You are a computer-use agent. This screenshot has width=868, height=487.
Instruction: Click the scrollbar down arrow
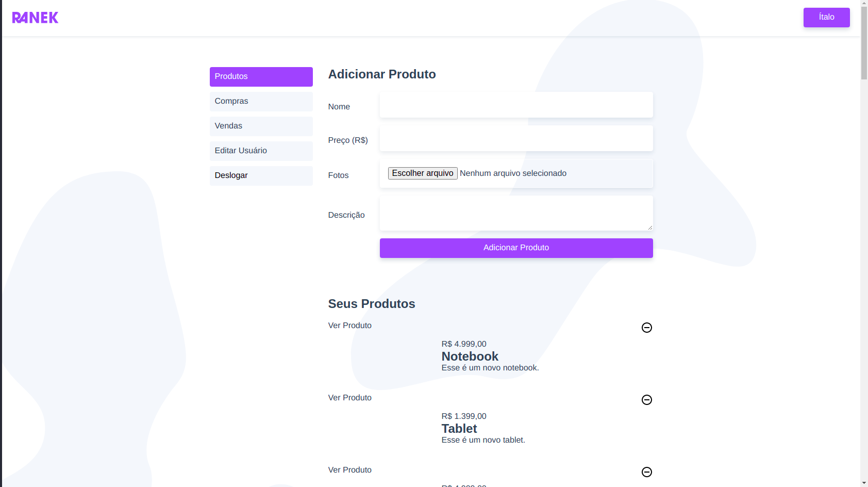pos(864,483)
